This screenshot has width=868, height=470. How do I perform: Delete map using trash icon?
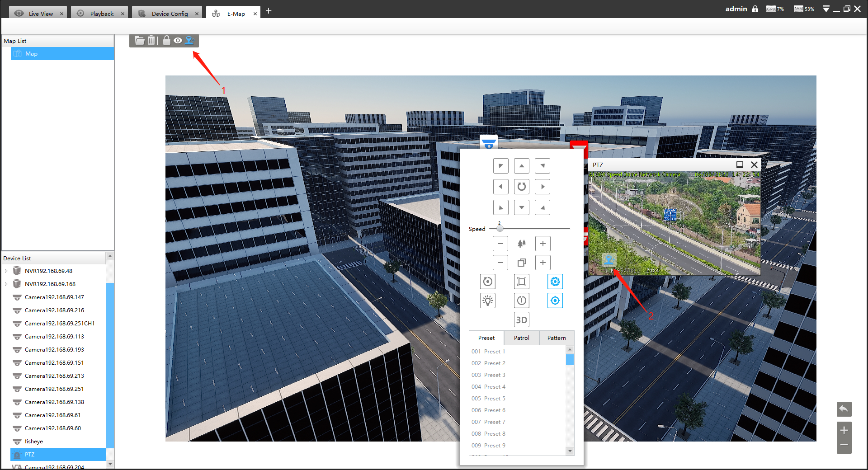[151, 41]
